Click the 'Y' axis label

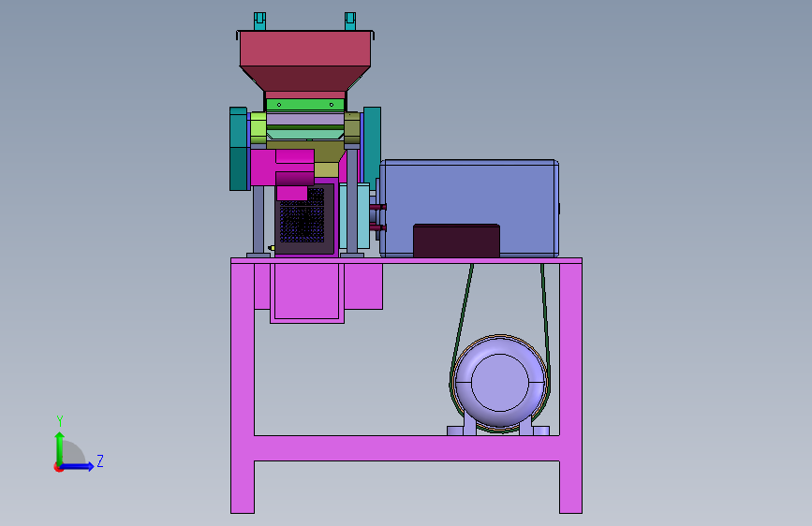click(x=60, y=421)
